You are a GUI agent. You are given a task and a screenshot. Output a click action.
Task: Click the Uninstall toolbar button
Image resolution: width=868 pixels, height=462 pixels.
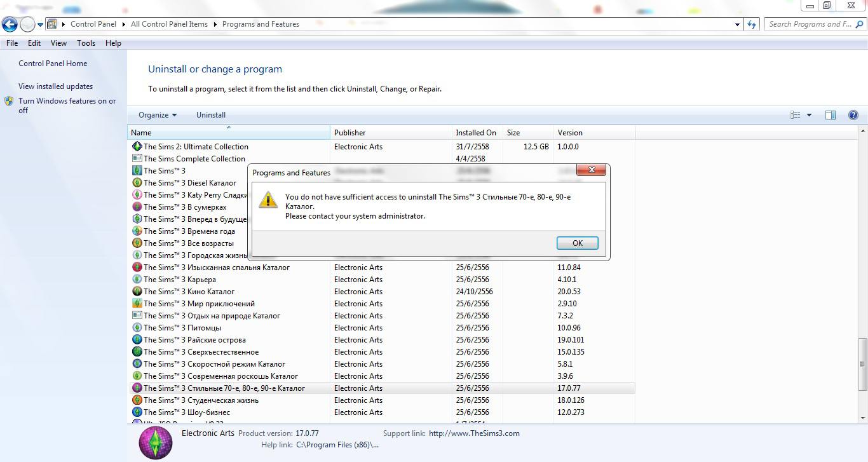pyautogui.click(x=211, y=115)
